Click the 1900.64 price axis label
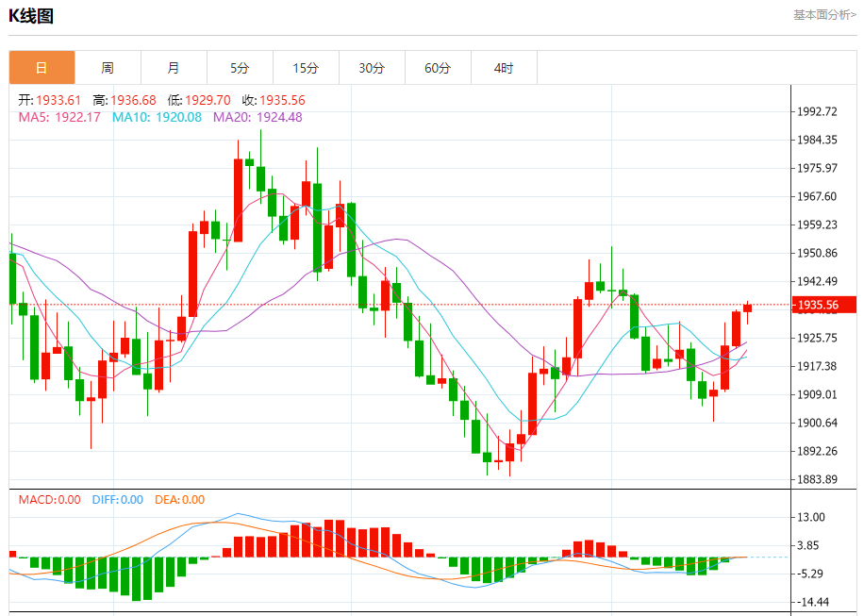864x616 pixels. tap(817, 424)
